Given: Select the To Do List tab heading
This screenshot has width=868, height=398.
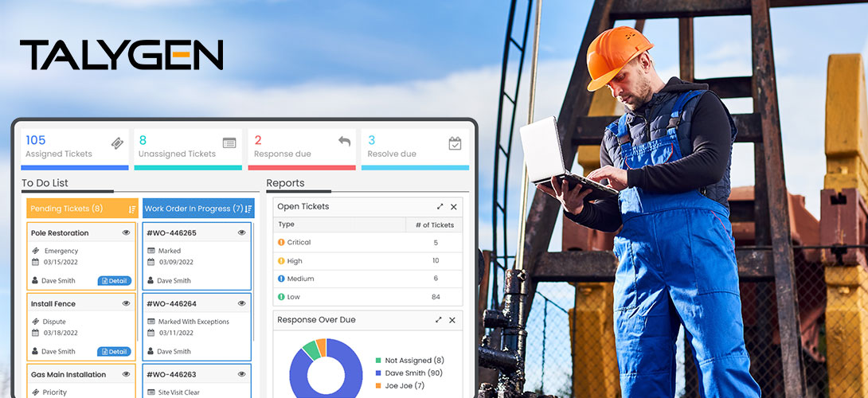Looking at the screenshot, I should [x=45, y=183].
